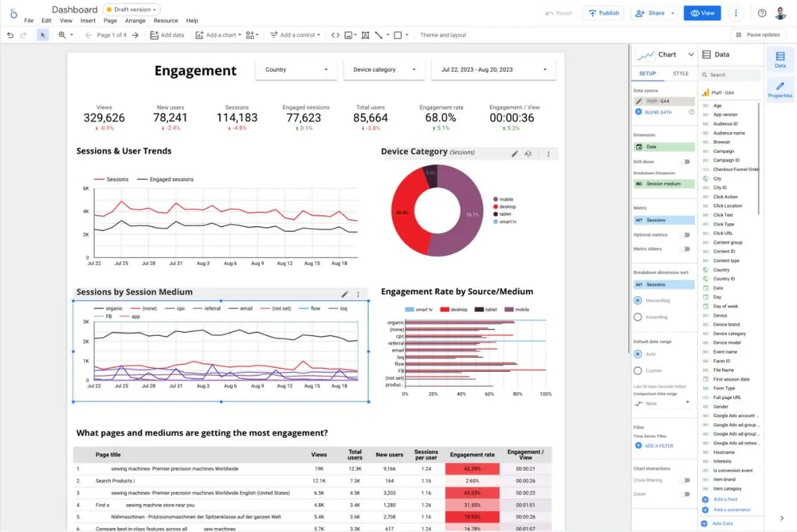Open community visualizations and components
797x532 pixels.
(252, 35)
